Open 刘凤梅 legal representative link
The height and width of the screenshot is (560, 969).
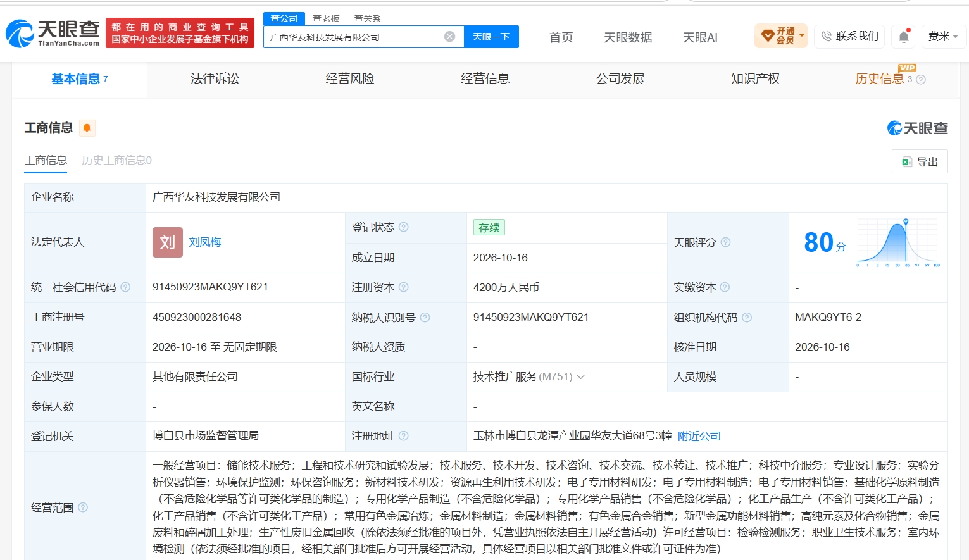[205, 242]
